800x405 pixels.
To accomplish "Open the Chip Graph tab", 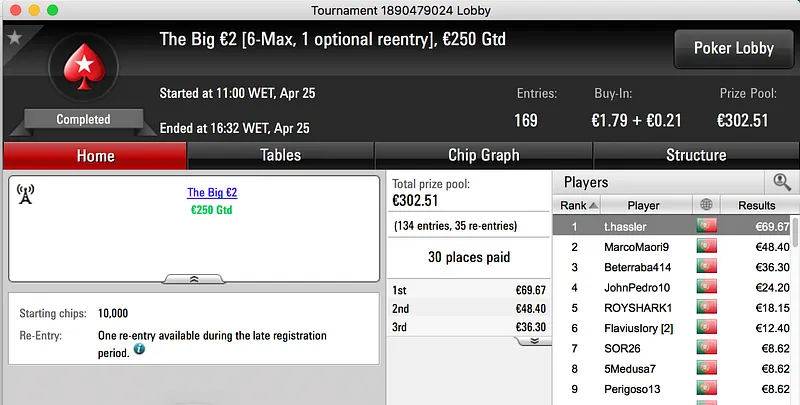I will (x=483, y=155).
